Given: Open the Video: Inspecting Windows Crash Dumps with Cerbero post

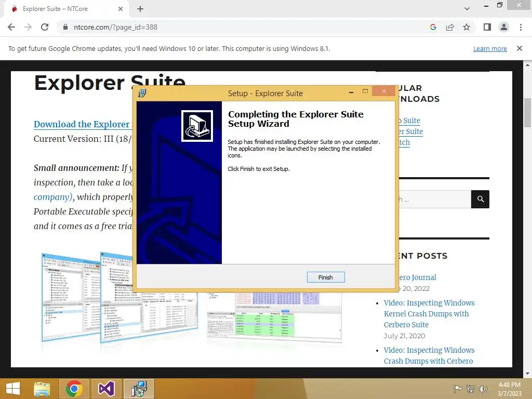Looking at the screenshot, I should click(x=429, y=355).
